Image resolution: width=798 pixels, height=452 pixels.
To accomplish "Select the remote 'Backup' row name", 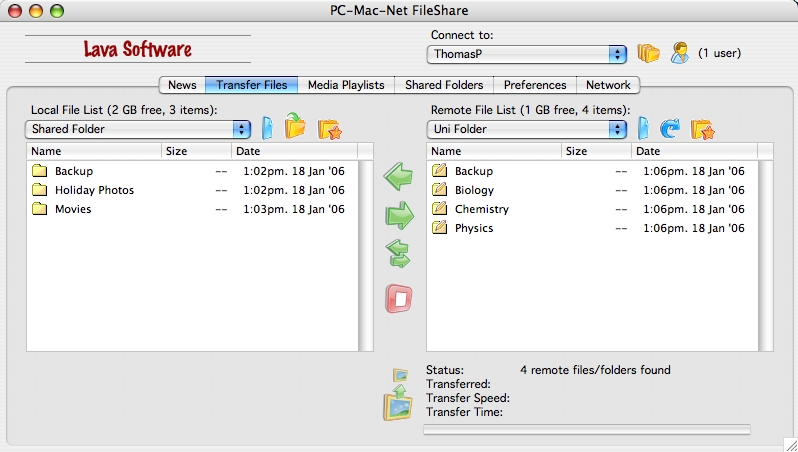I will click(474, 171).
